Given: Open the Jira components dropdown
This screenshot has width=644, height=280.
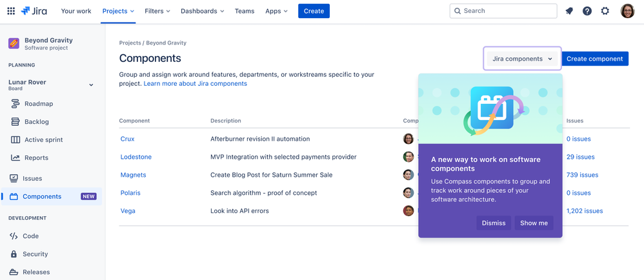Looking at the screenshot, I should click(x=523, y=59).
